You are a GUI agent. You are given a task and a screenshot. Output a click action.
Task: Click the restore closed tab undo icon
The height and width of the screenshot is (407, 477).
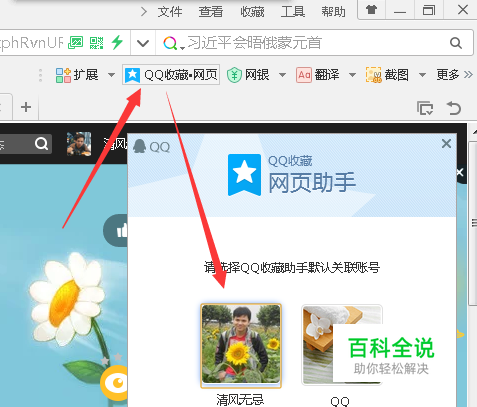click(454, 108)
